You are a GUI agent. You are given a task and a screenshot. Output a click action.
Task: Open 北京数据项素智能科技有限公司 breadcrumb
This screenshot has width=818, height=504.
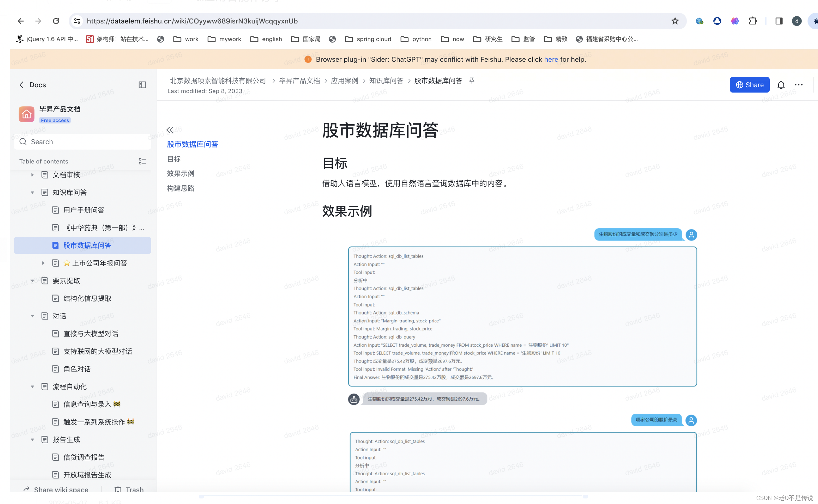pyautogui.click(x=218, y=80)
